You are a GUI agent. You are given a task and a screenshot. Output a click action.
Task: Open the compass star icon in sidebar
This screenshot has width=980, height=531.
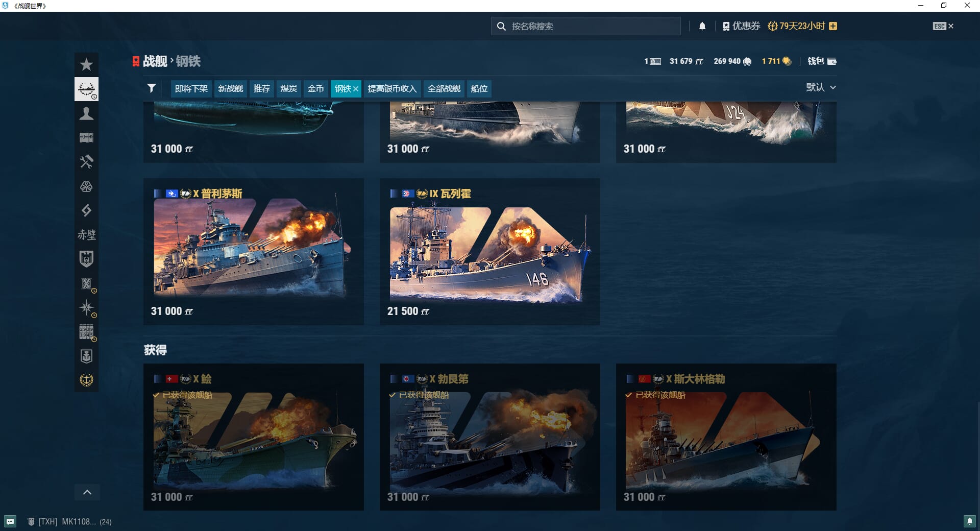point(86,307)
